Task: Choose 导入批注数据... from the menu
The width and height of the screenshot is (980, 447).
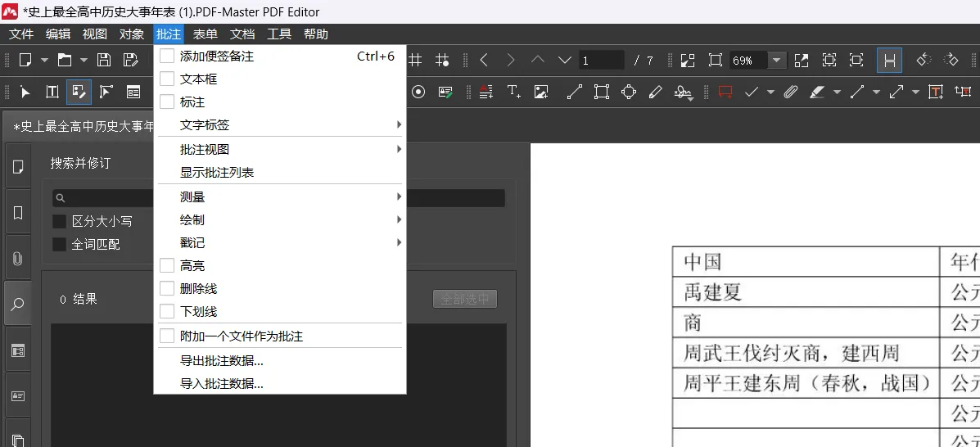Action: click(280, 383)
